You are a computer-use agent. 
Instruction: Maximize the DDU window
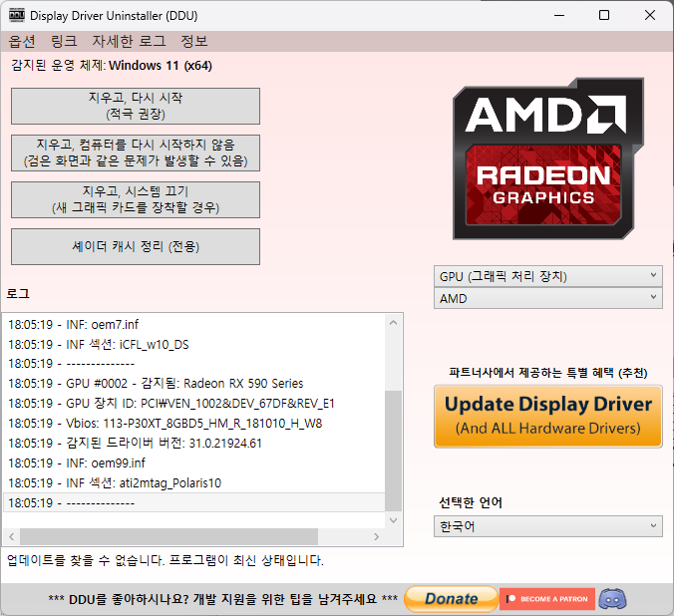(604, 16)
